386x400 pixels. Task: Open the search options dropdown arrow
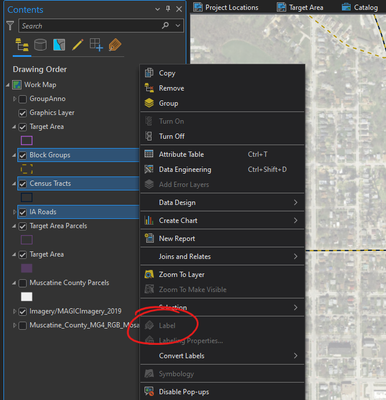178,25
